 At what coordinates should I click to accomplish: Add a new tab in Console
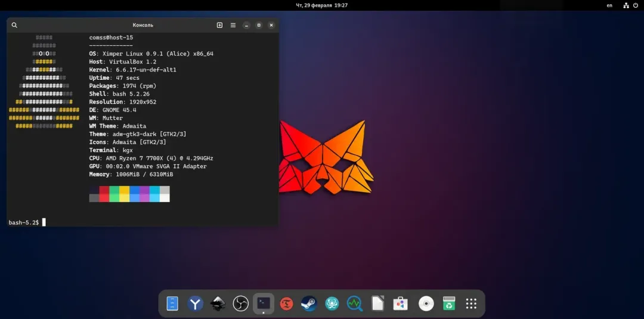point(219,25)
